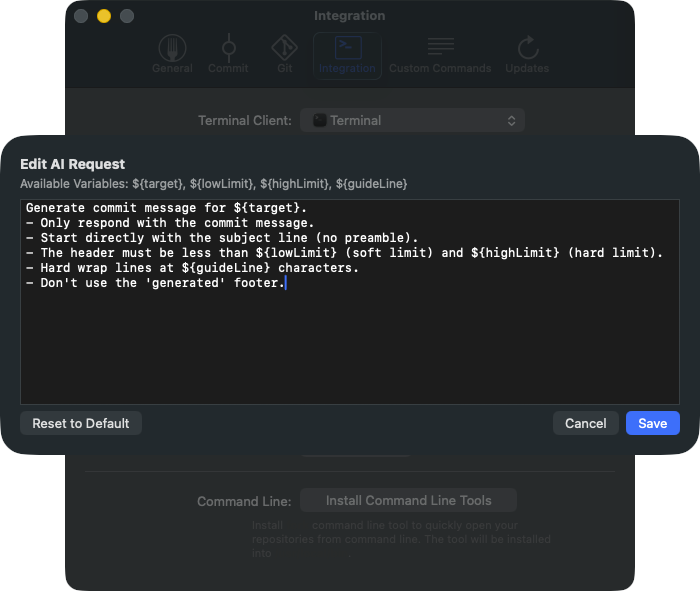Screen dimensions: 700x591
Task: Click the Custom Commands tab label
Action: click(x=439, y=68)
